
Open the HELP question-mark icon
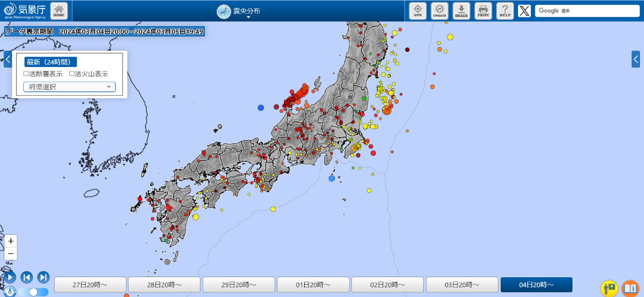tap(505, 10)
